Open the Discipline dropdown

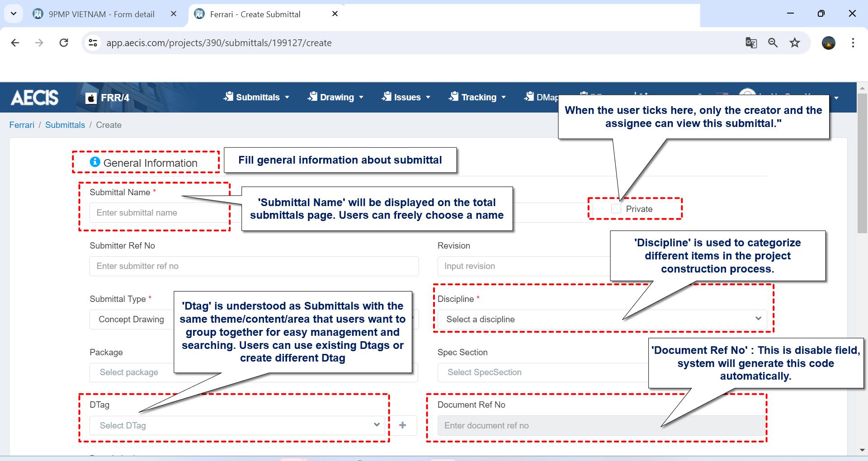(x=602, y=319)
